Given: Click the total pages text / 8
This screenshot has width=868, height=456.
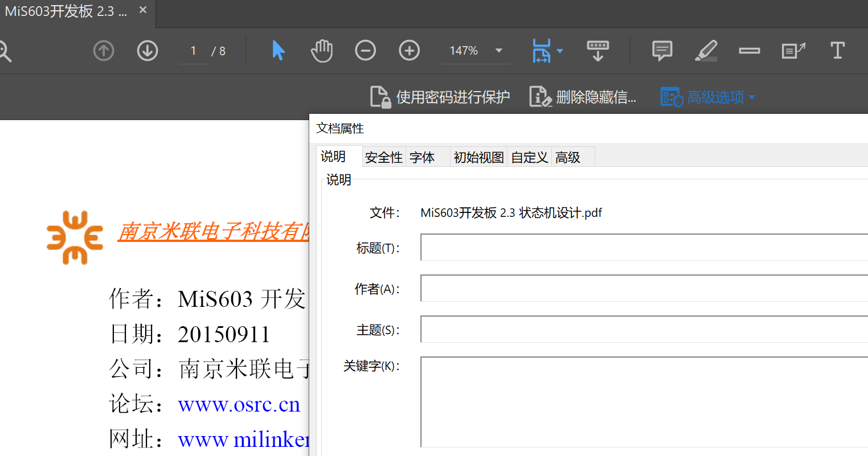Looking at the screenshot, I should (218, 51).
